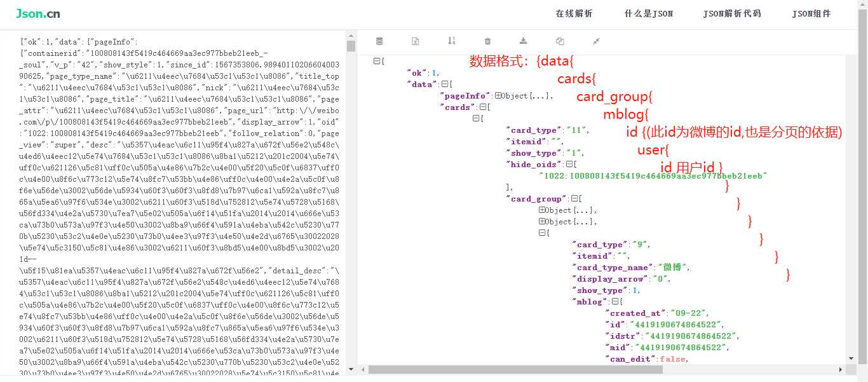Click the JSON viewer horizontal scroll-right arrow
This screenshot has height=382, width=868.
pyautogui.click(x=841, y=369)
